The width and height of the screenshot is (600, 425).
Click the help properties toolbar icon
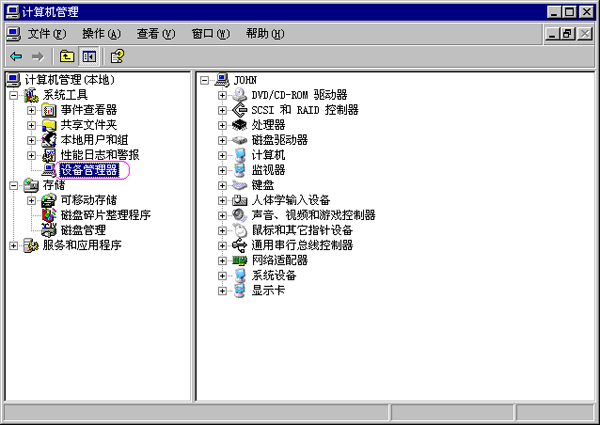point(117,57)
